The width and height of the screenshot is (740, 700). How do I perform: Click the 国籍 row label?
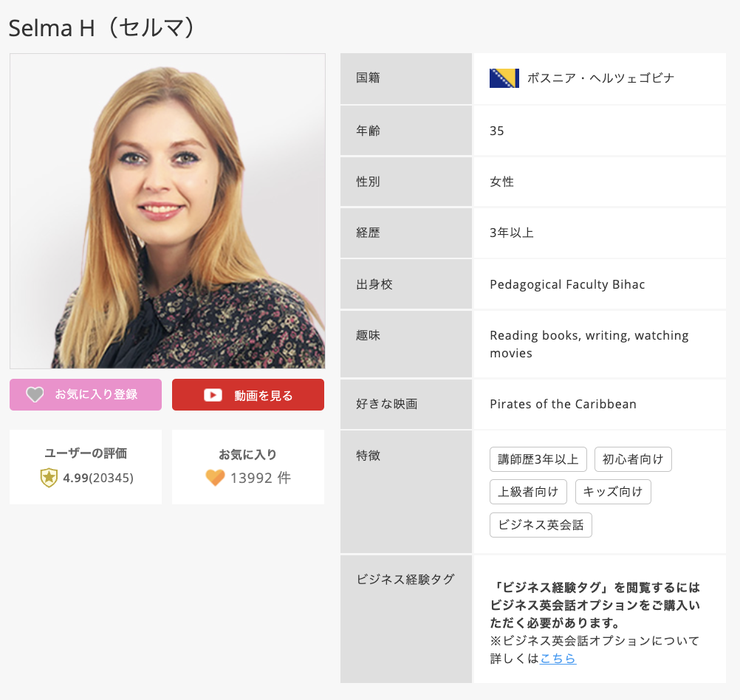tap(368, 78)
